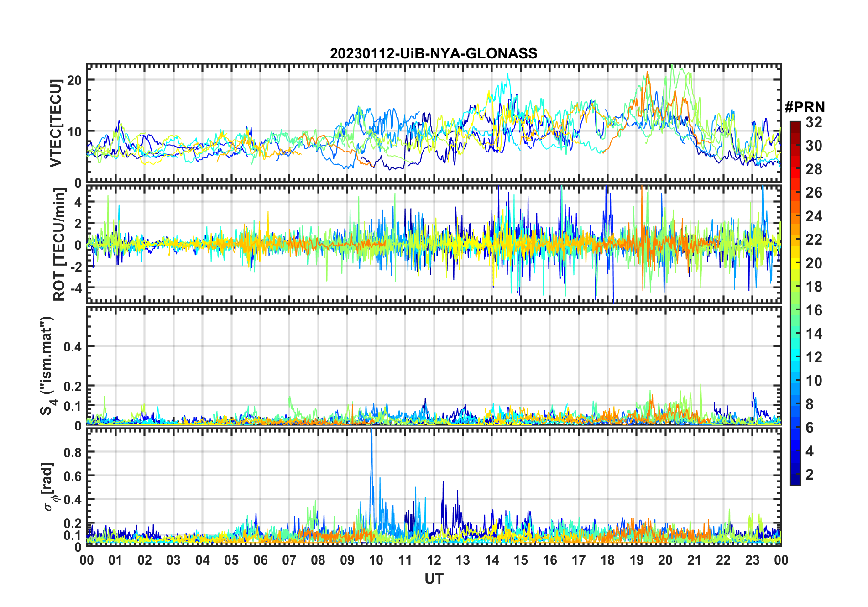The height and width of the screenshot is (607, 868).
Task: Click x-axis hour tick label 11
Action: (x=405, y=560)
